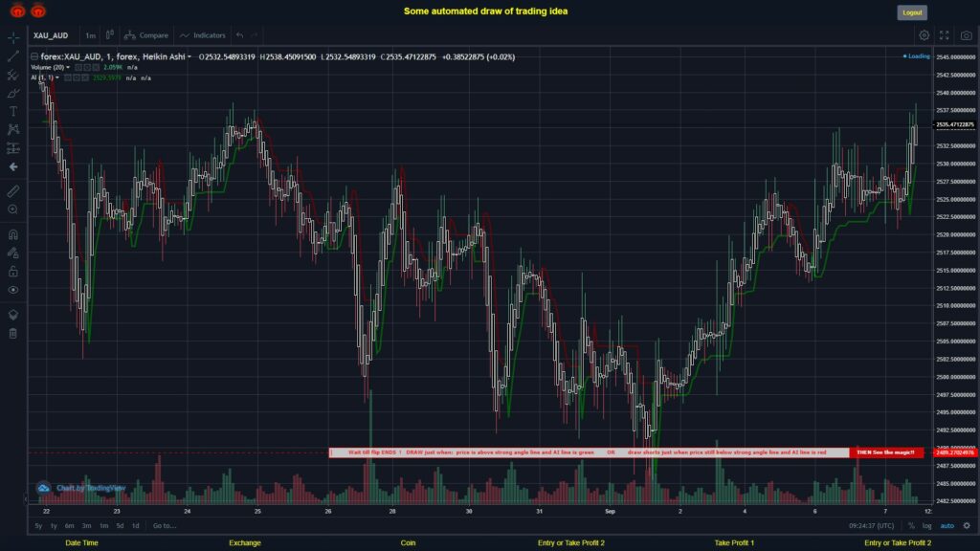Click the Coin column header
Image resolution: width=980 pixels, height=551 pixels.
point(408,543)
